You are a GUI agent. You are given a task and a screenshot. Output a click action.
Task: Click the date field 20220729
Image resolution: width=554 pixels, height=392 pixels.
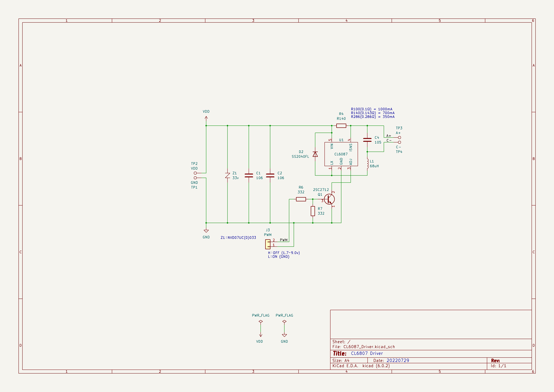[398, 360]
